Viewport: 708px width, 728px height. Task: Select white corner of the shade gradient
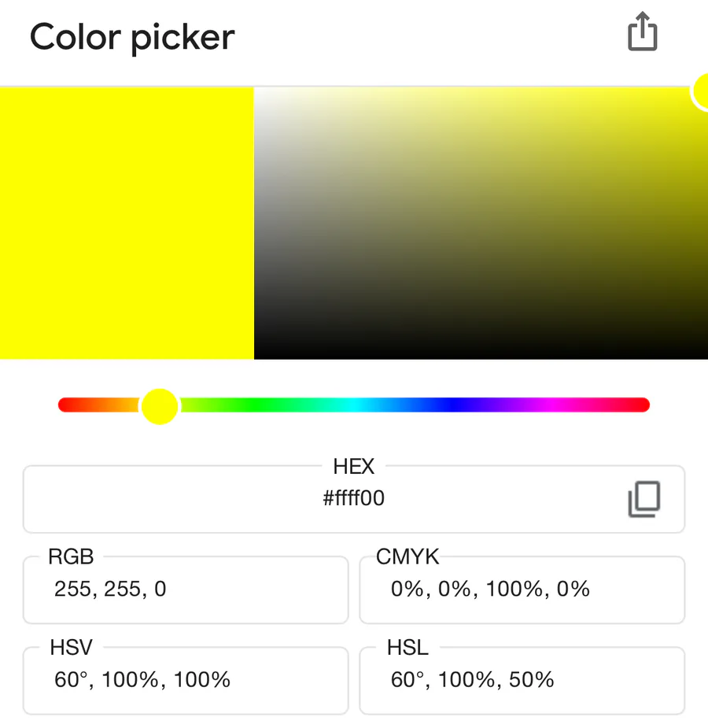tap(257, 91)
